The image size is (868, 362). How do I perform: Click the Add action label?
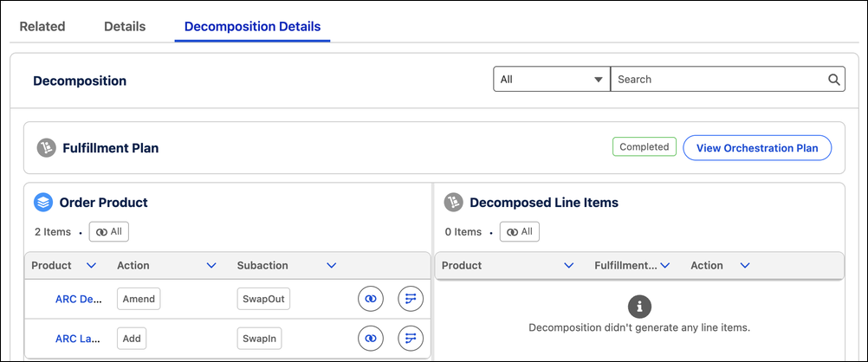coord(132,339)
